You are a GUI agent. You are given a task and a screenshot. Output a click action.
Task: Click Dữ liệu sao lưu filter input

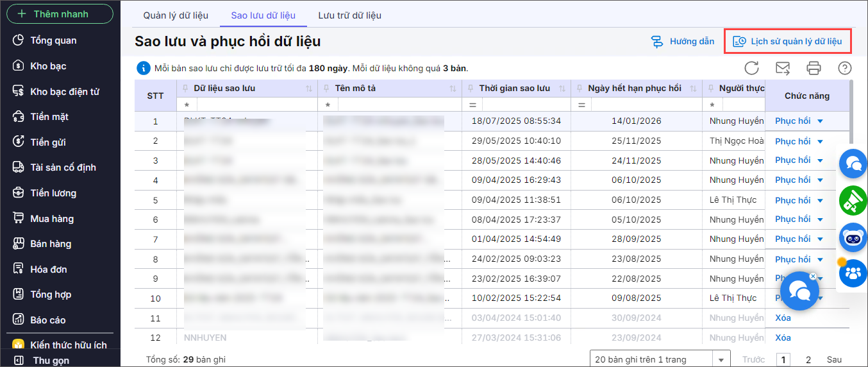(257, 104)
